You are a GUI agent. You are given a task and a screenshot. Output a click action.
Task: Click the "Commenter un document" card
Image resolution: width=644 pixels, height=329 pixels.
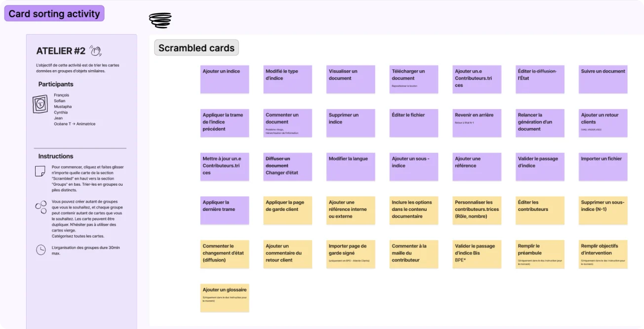pyautogui.click(x=288, y=123)
